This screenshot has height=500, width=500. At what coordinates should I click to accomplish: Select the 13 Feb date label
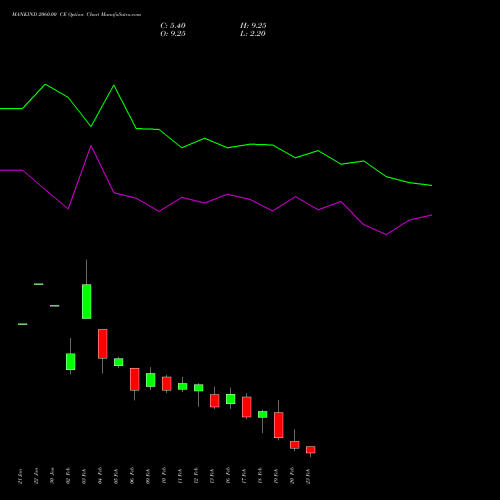click(x=212, y=476)
